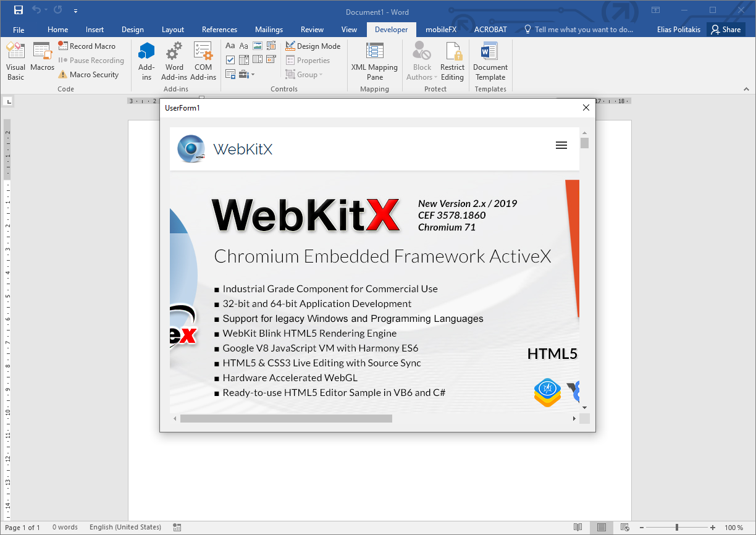Click scroll left arrow in UserForm1
756x535 pixels.
175,419
